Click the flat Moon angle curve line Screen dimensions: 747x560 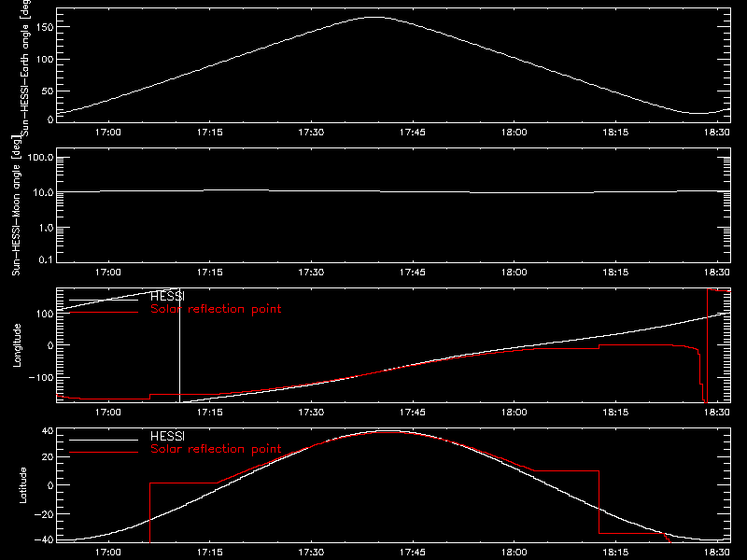coord(393,191)
